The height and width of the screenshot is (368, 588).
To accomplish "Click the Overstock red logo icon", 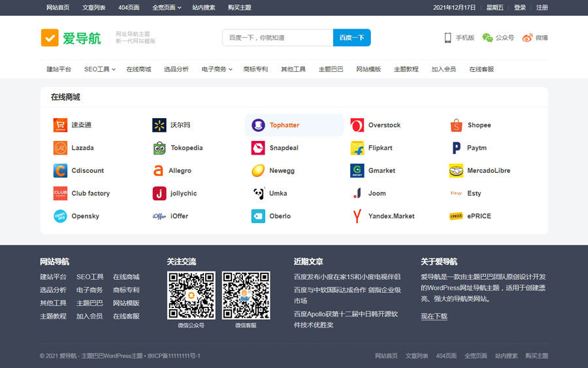I will pos(357,125).
